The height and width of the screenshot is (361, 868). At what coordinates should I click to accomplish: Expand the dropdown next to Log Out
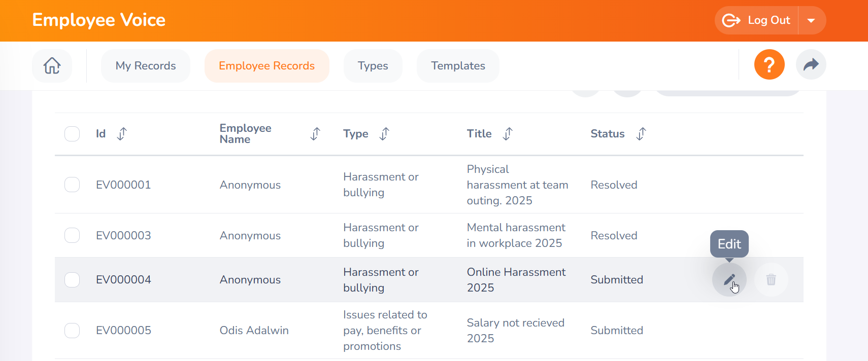(x=811, y=21)
